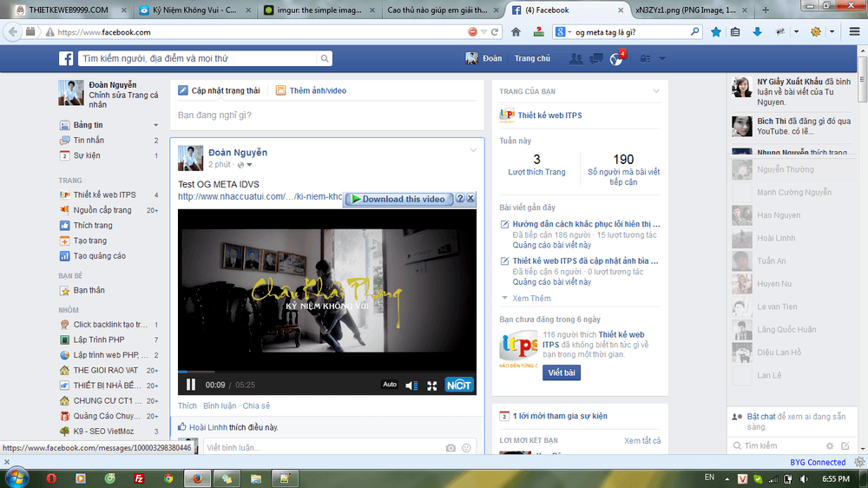Enter fullscreen video mode
This screenshot has width=868, height=488.
[x=431, y=386]
